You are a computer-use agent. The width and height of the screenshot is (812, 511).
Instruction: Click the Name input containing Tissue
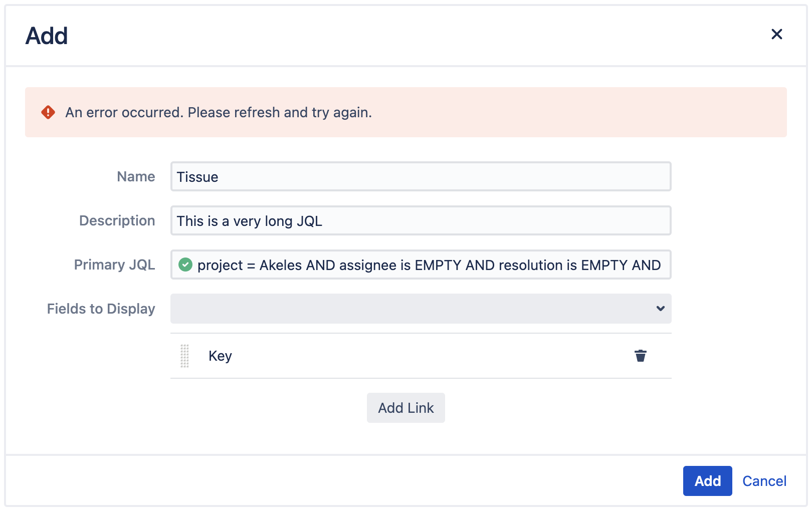pos(421,176)
